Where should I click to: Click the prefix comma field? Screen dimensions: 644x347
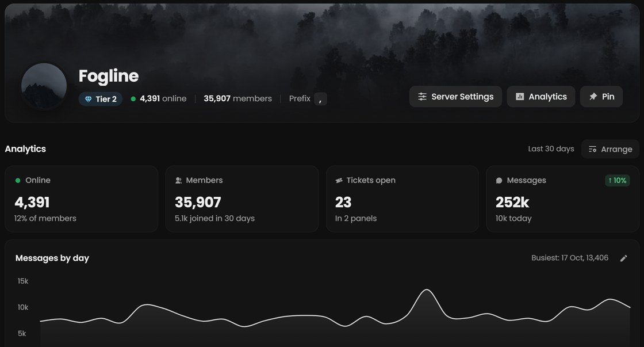(x=320, y=98)
